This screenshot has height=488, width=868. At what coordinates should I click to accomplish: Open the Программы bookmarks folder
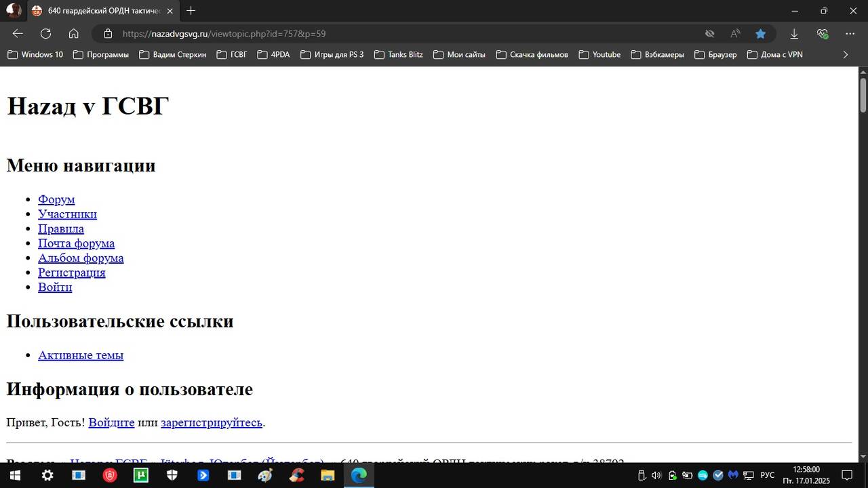coord(100,54)
